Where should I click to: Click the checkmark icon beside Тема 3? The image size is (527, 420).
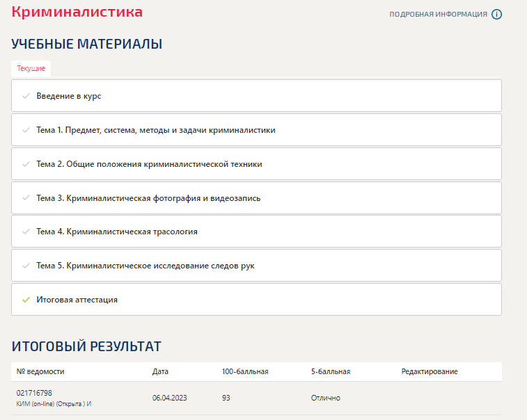tap(26, 198)
